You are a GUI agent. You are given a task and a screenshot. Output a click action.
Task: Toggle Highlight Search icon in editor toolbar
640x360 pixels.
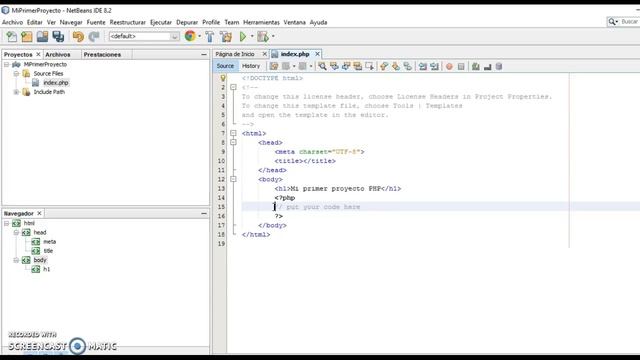[x=358, y=66]
